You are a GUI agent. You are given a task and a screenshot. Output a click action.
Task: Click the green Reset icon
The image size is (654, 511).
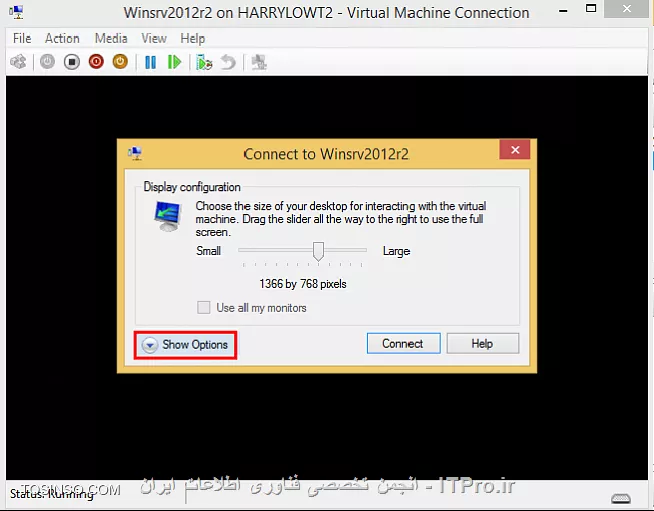(x=174, y=63)
